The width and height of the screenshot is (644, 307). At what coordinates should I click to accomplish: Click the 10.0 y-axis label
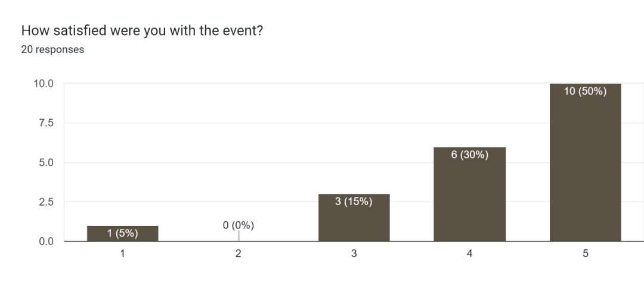click(43, 83)
